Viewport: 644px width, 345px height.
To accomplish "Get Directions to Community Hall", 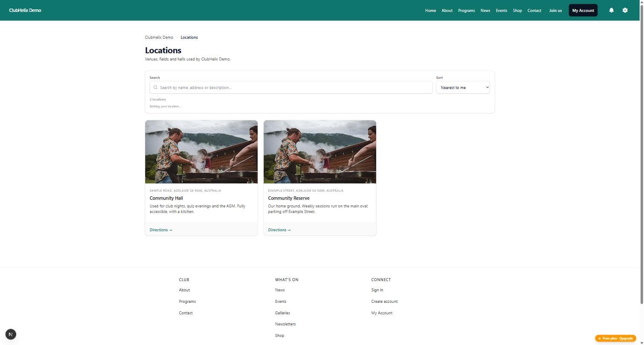I will pos(161,230).
